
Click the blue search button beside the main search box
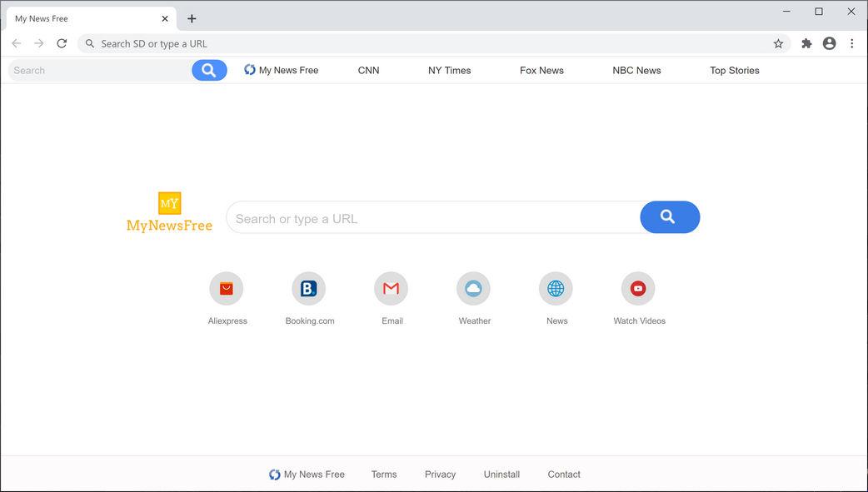tap(670, 217)
